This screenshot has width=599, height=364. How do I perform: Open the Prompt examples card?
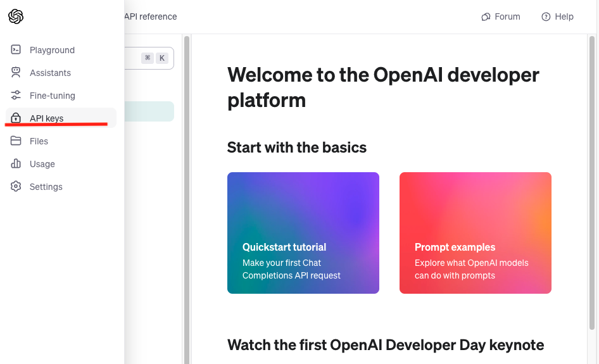point(476,232)
